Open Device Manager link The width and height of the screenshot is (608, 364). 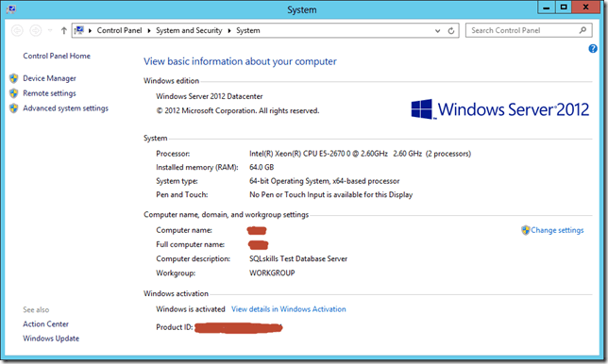pyautogui.click(x=49, y=78)
